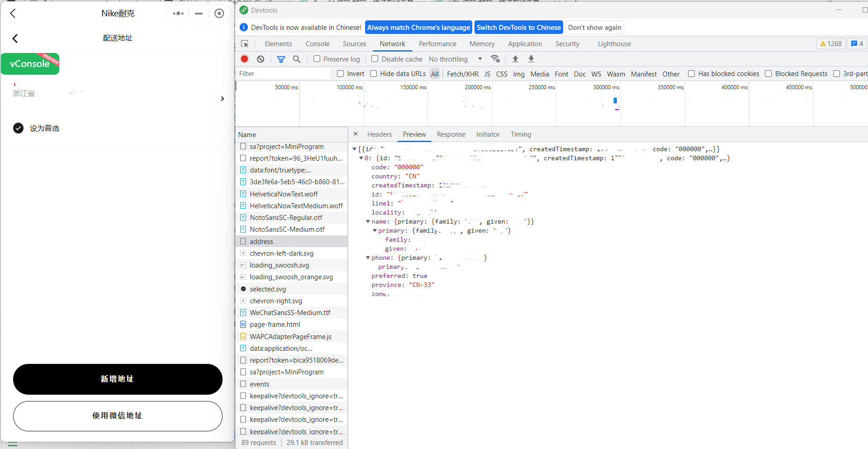The width and height of the screenshot is (868, 449).
Task: Toggle the network filter funnel icon
Action: pyautogui.click(x=281, y=59)
